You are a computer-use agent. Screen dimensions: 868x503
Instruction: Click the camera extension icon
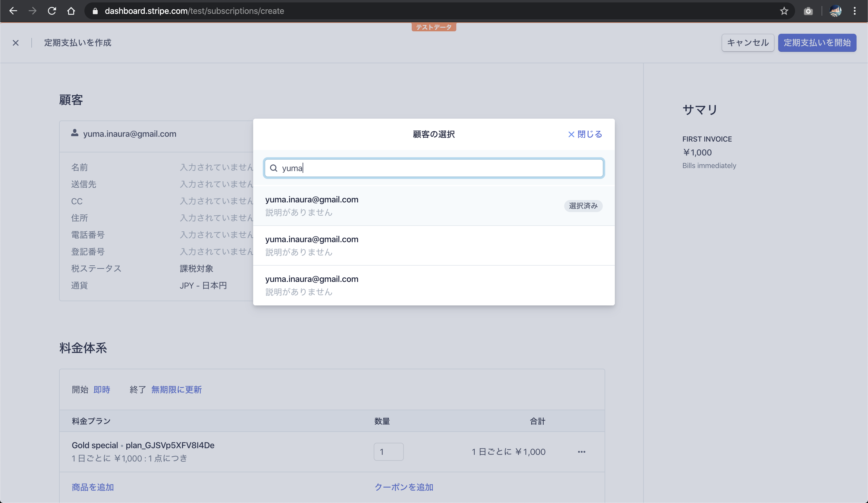pyautogui.click(x=808, y=11)
